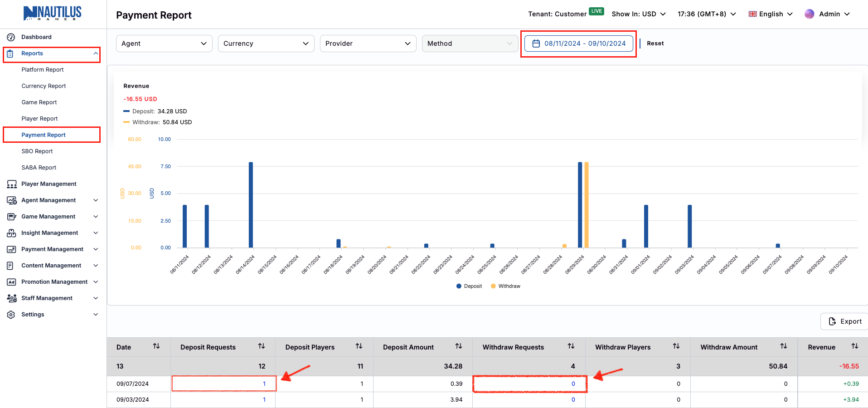The image size is (868, 408).
Task: Open Payment Management via its card icon
Action: pos(11,249)
